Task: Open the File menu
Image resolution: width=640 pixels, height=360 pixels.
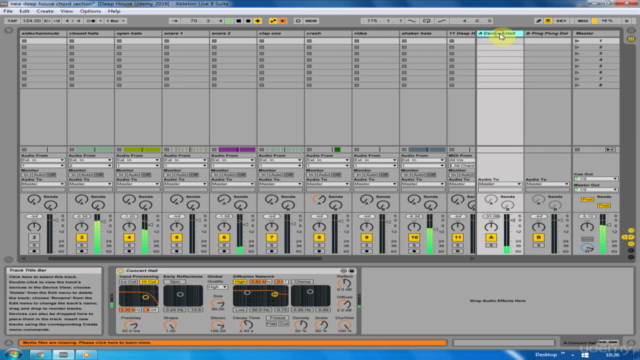Action: point(8,11)
